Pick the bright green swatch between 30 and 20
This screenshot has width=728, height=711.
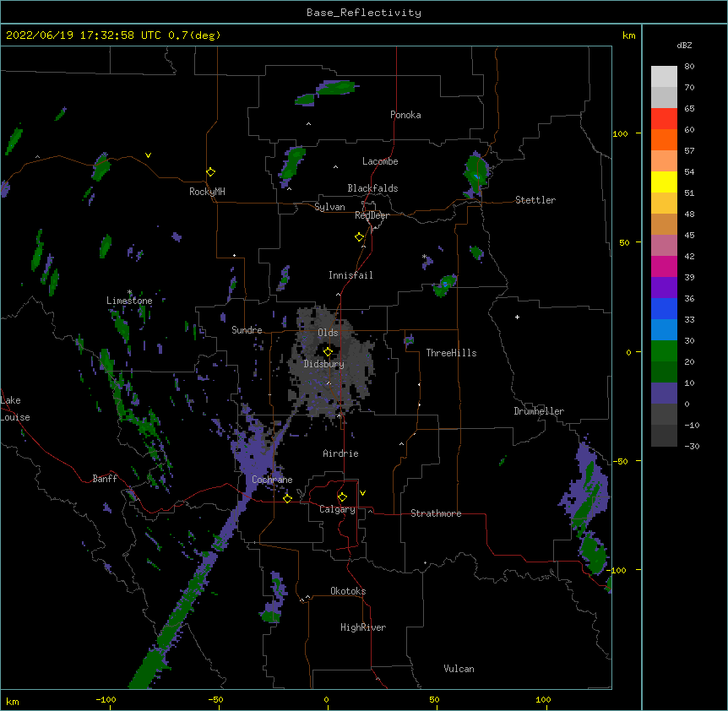[x=664, y=351]
